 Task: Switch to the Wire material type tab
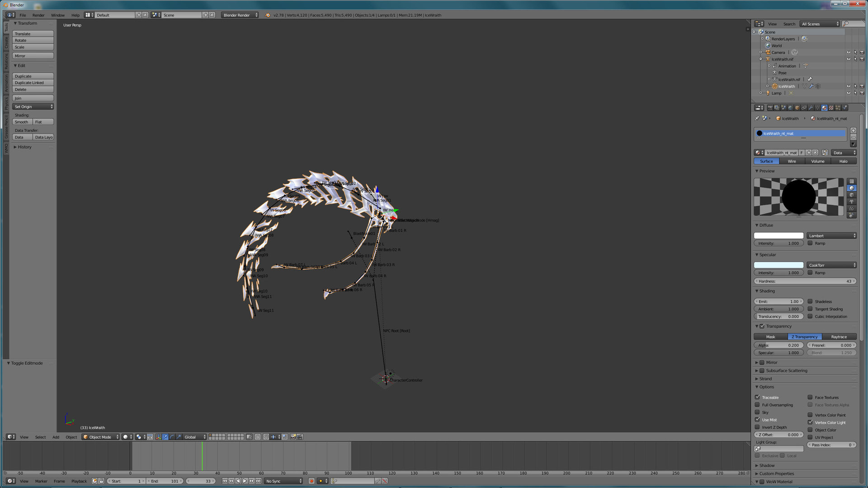click(x=792, y=161)
